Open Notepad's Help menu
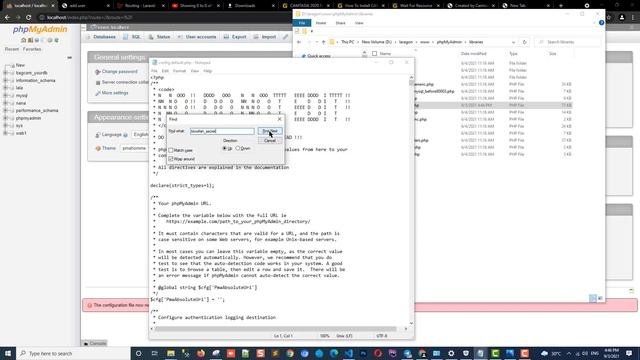The width and height of the screenshot is (640, 360). pos(208,71)
